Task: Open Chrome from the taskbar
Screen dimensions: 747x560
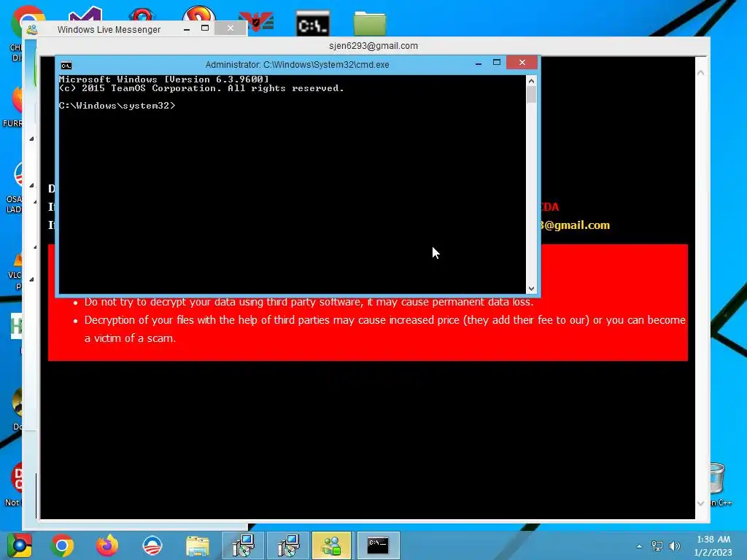Action: [62, 545]
